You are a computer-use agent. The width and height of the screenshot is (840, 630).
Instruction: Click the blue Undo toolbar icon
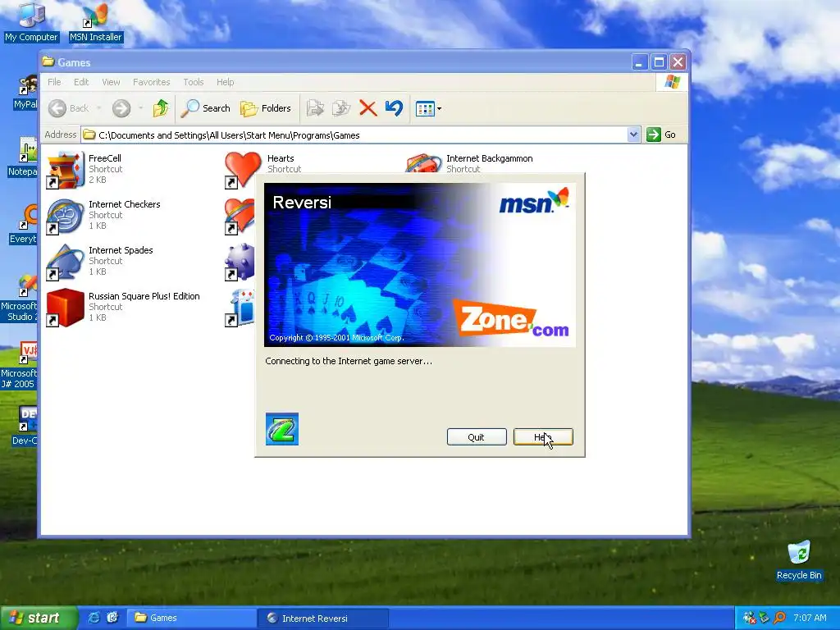[x=394, y=108]
